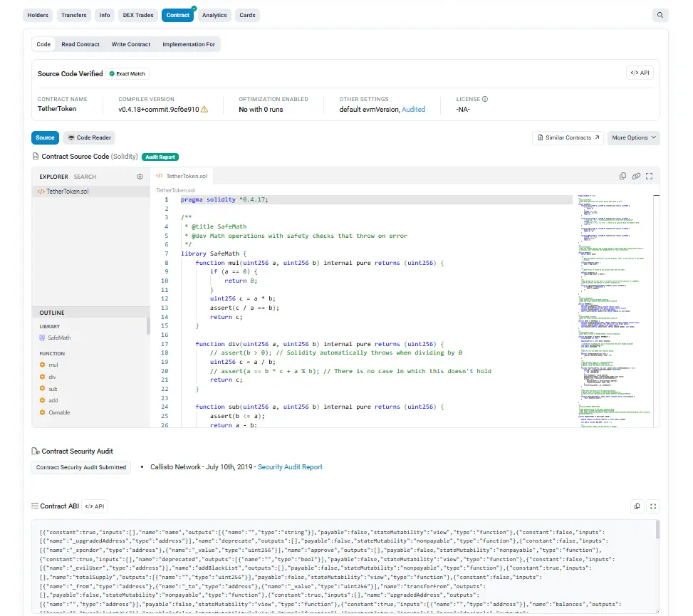Viewport: 693px width, 616px height.
Task: Click the Exact Match badge
Action: click(127, 74)
